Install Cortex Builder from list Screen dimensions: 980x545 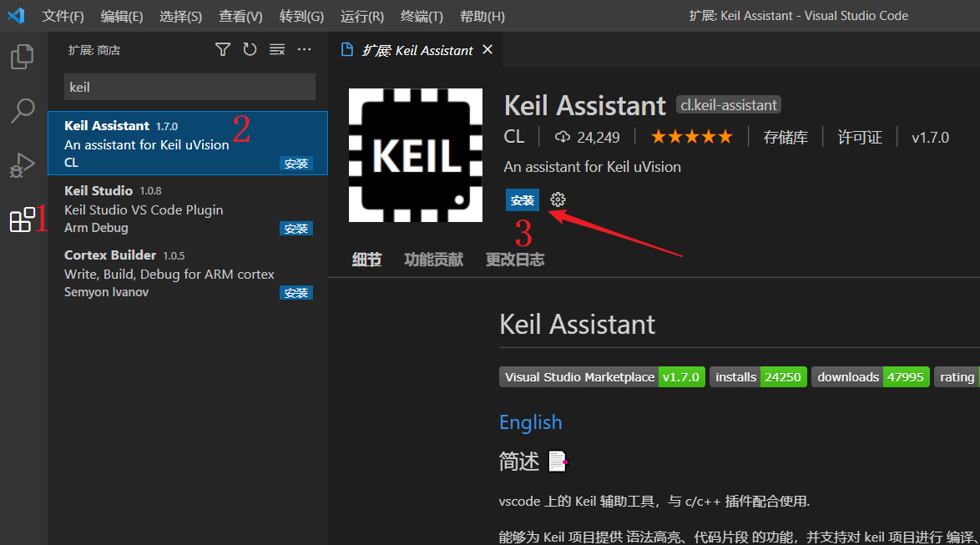pyautogui.click(x=296, y=293)
